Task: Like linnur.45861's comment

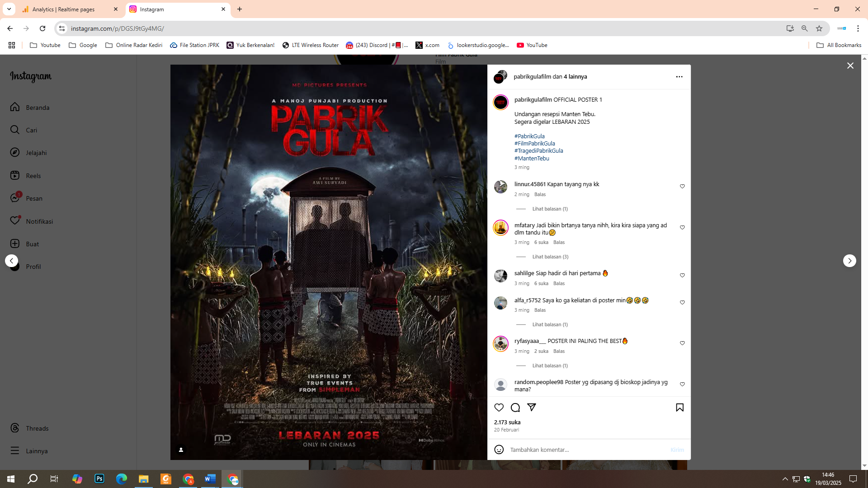Action: (682, 187)
